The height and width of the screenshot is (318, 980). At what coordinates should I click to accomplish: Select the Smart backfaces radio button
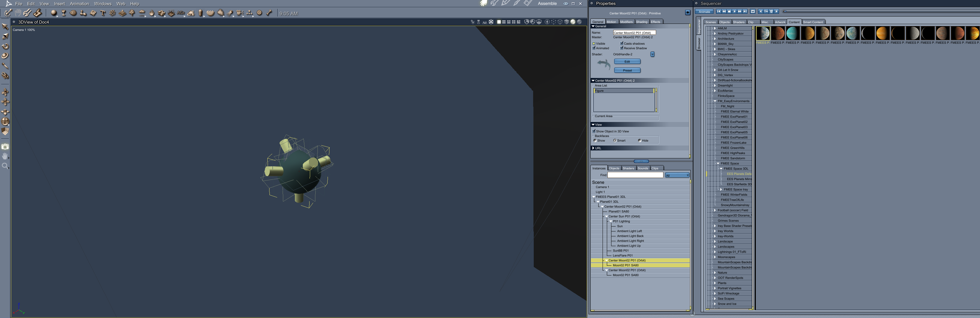pos(615,140)
